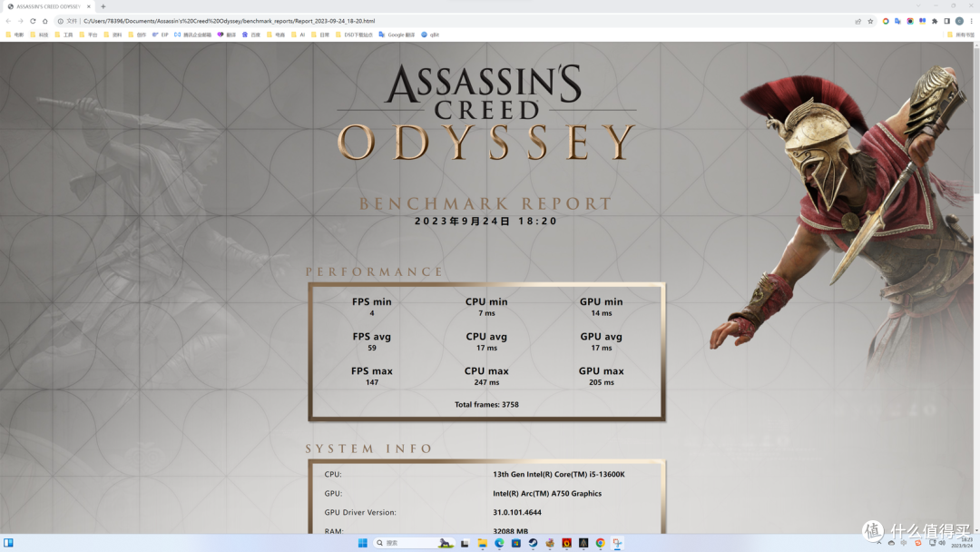Click the FPS max value 147
980x552 pixels.
pyautogui.click(x=372, y=382)
